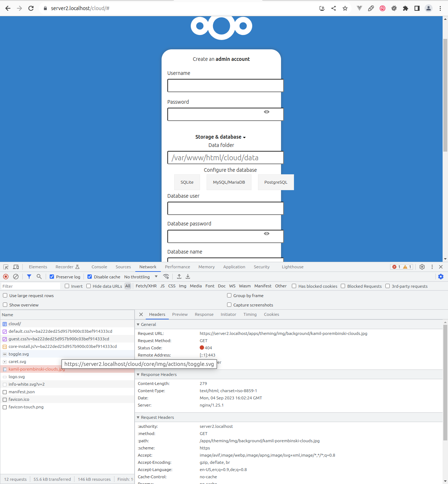Select the PostgreSQL database button
This screenshot has width=448, height=484.
pos(276,182)
